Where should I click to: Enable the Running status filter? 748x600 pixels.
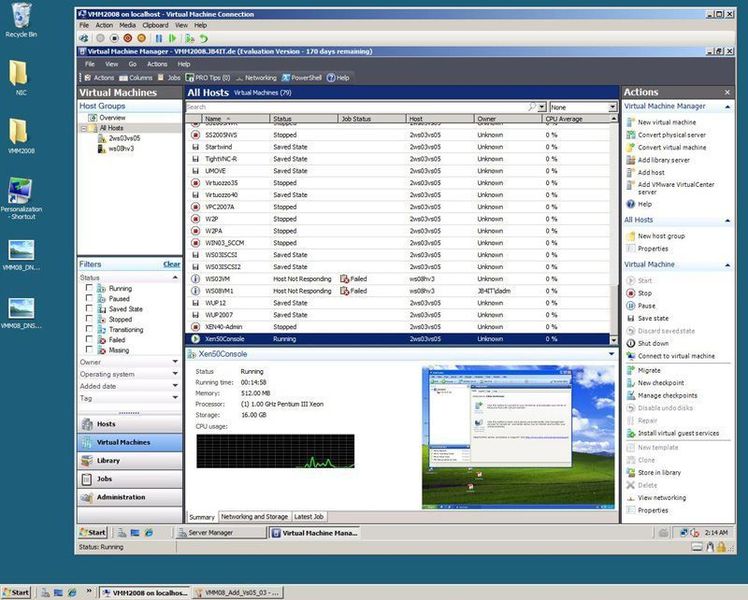(89, 288)
